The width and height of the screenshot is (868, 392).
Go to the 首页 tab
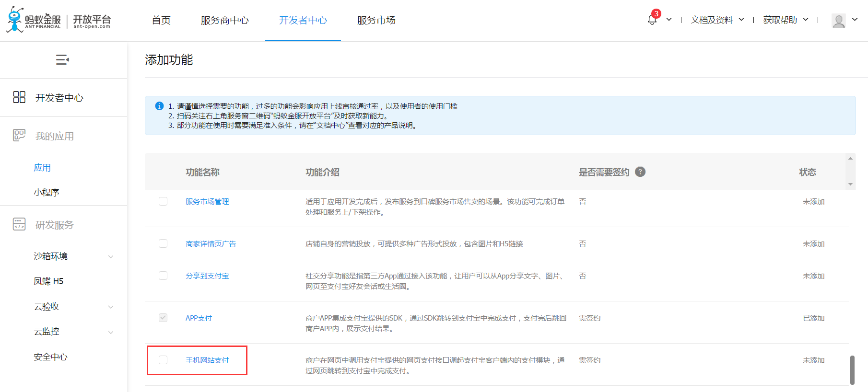point(161,20)
